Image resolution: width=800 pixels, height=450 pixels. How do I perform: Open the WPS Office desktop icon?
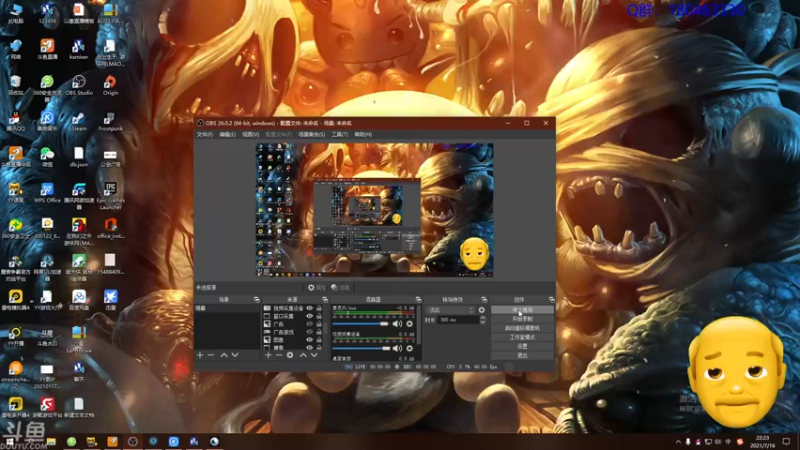(x=47, y=193)
